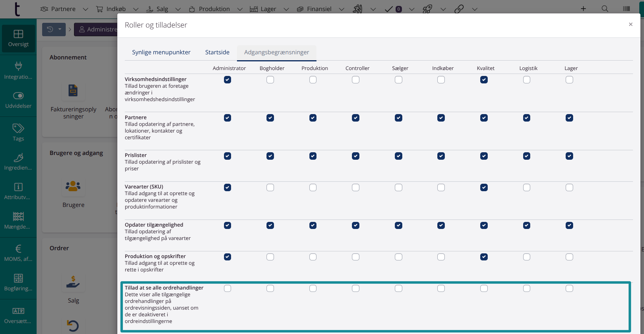Open the Salg link under Ordrer

73,301
